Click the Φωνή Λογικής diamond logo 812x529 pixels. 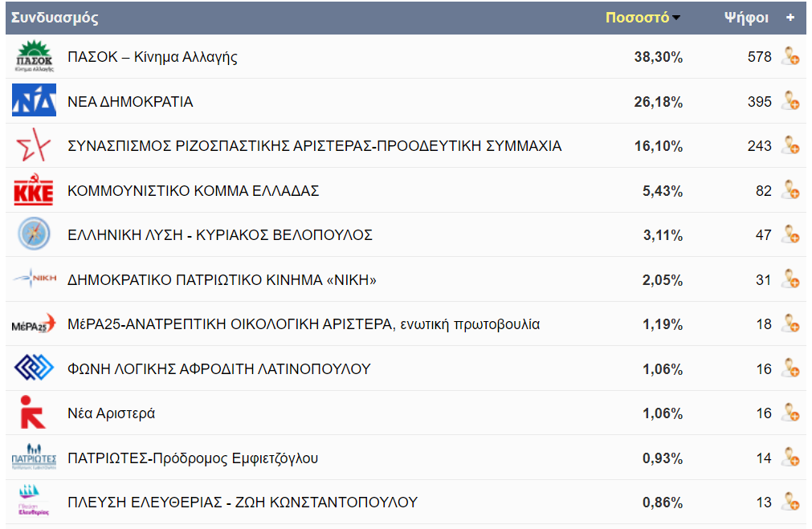tap(33, 367)
